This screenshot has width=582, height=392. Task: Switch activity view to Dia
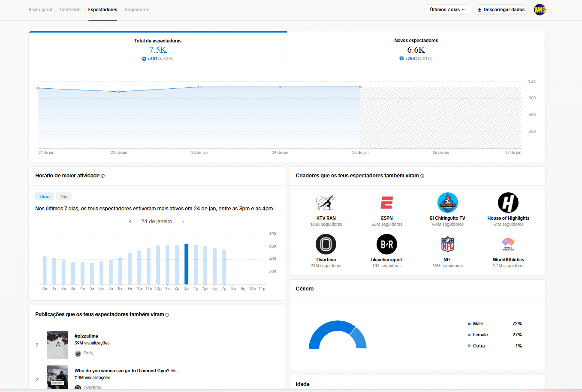click(x=64, y=197)
